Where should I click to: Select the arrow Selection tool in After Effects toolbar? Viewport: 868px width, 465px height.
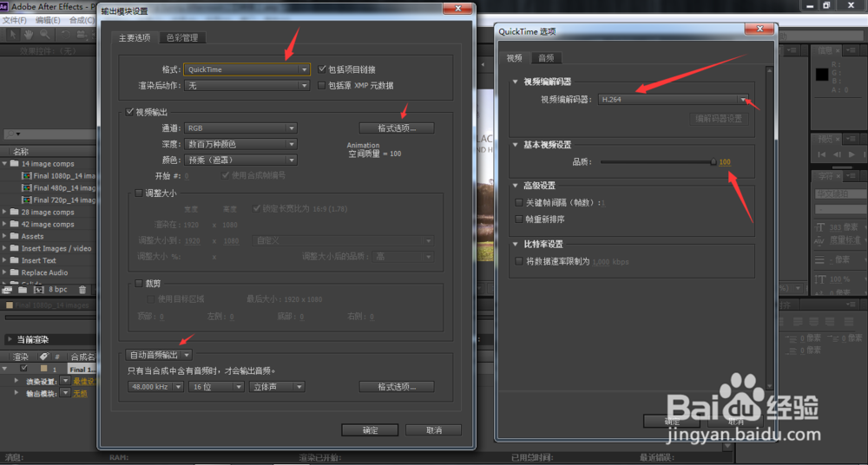[x=13, y=35]
